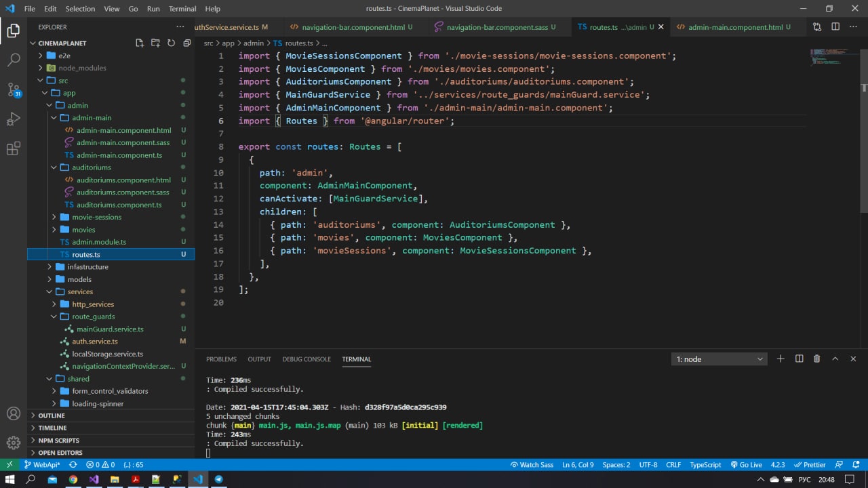Refresh the Explorer file tree
Viewport: 868px width, 488px height.
click(x=171, y=43)
